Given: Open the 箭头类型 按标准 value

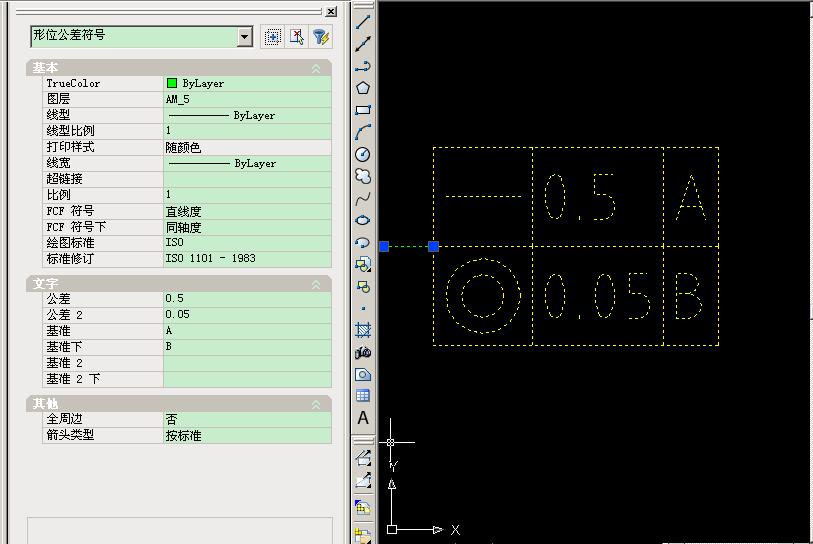Looking at the screenshot, I should click(x=247, y=435).
